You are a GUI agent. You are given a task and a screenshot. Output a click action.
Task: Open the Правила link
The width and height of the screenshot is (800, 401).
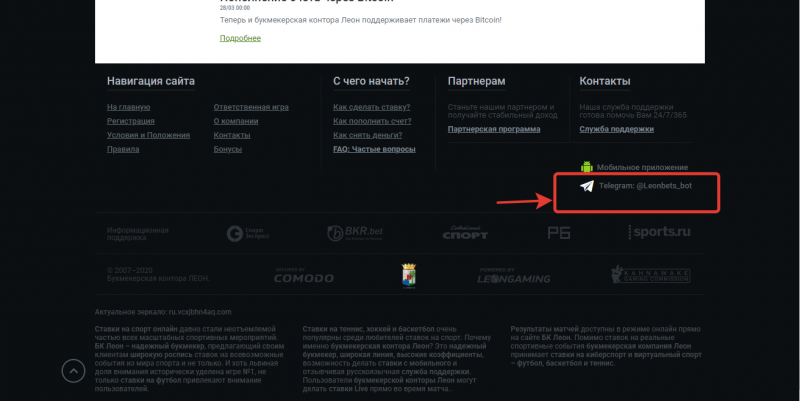(123, 149)
